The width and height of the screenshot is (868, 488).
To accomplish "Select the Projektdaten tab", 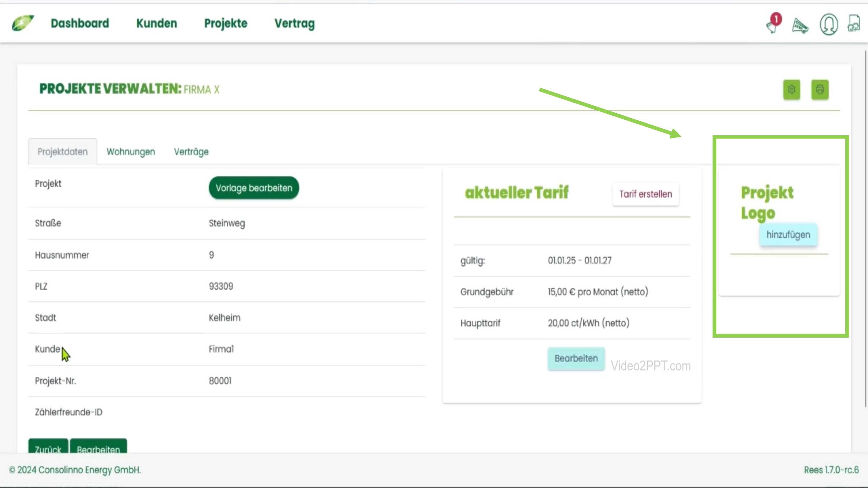I will pyautogui.click(x=63, y=151).
